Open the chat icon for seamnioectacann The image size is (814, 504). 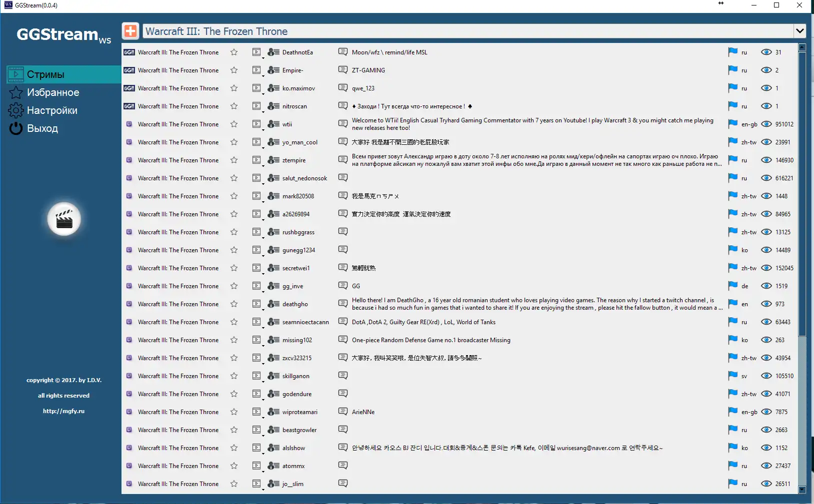click(x=343, y=322)
